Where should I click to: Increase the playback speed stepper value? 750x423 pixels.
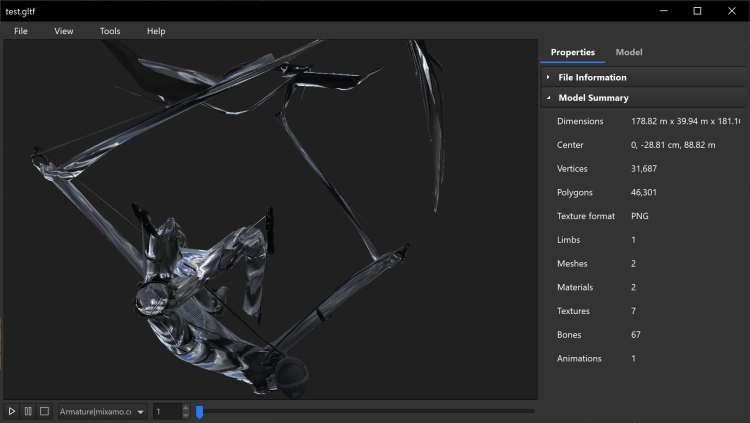[x=185, y=407]
